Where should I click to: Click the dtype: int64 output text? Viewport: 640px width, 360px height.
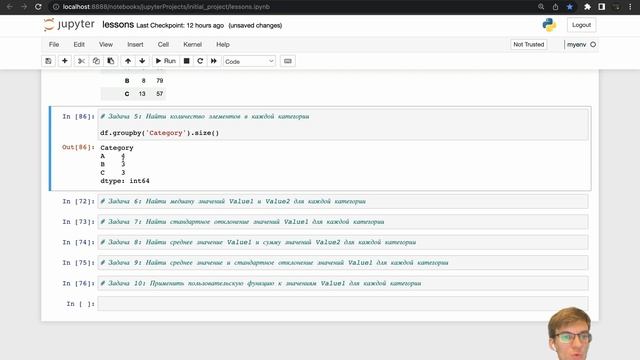tap(125, 181)
